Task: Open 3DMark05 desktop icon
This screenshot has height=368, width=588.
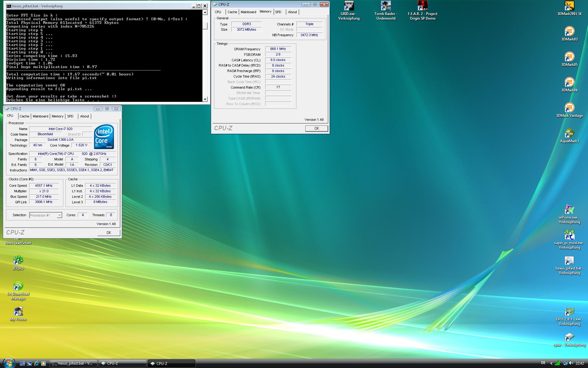Action: coord(569,59)
